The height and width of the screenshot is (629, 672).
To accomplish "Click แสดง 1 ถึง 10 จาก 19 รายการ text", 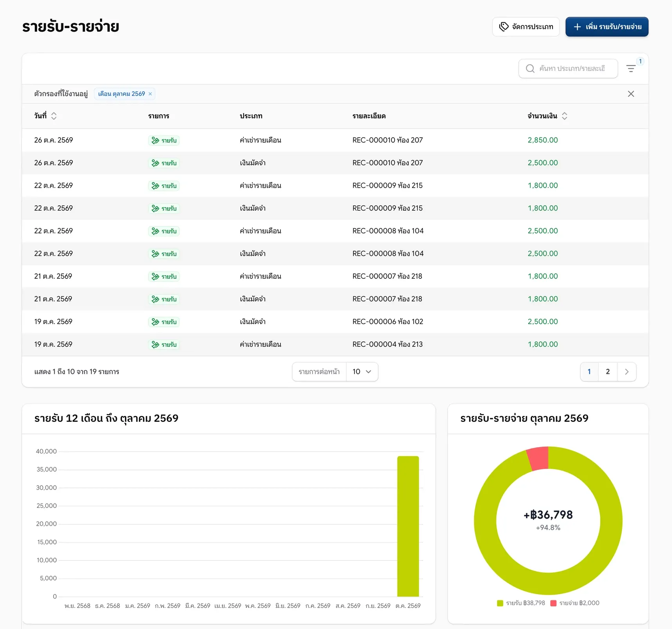I will coord(77,371).
